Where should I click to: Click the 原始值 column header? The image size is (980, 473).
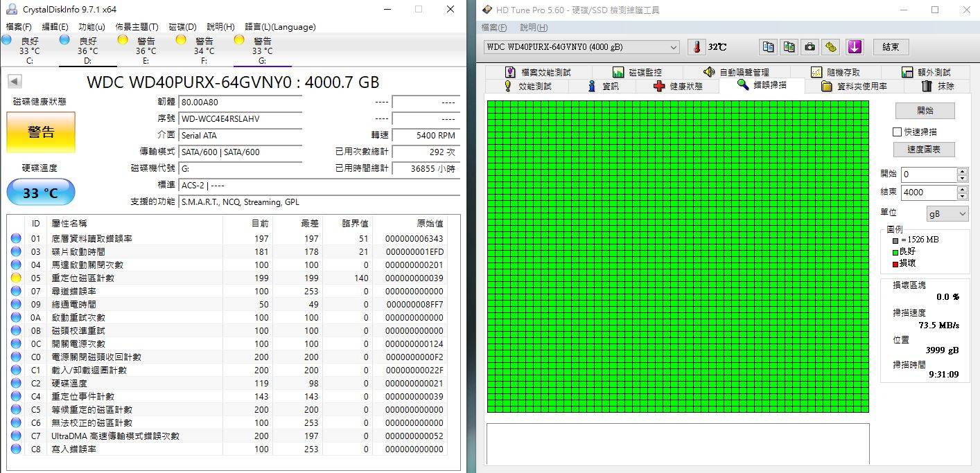tap(430, 223)
